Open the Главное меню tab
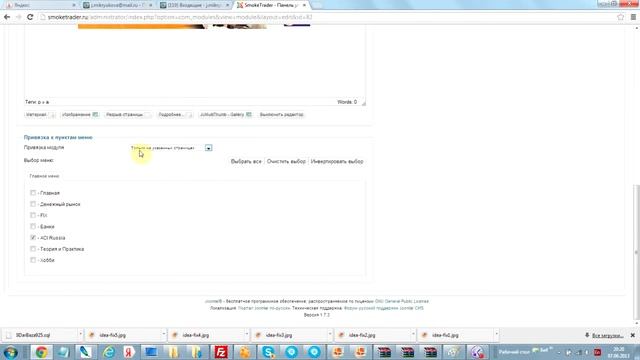This screenshot has height=360, width=640. click(x=44, y=176)
